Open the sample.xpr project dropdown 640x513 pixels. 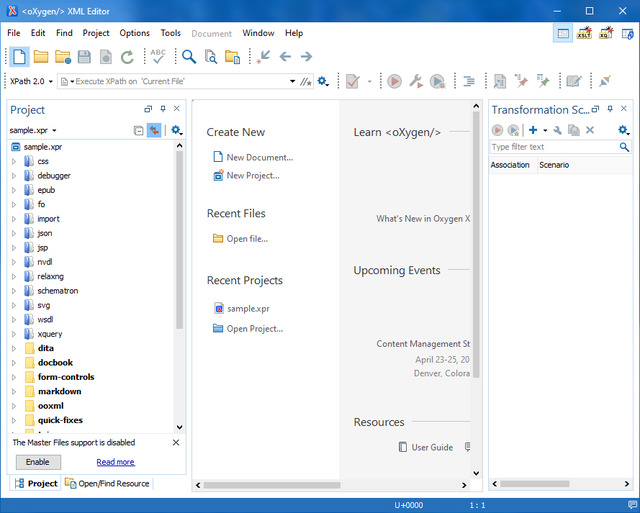(34, 130)
